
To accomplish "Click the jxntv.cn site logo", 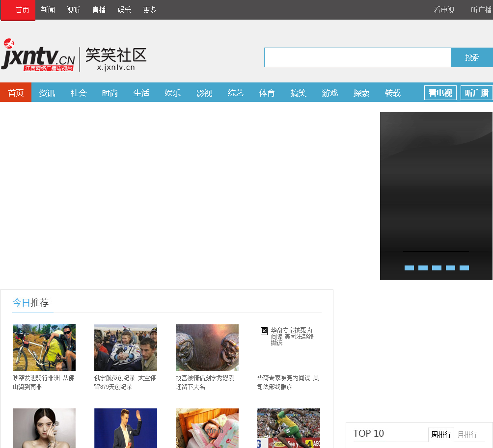I will pyautogui.click(x=38, y=55).
